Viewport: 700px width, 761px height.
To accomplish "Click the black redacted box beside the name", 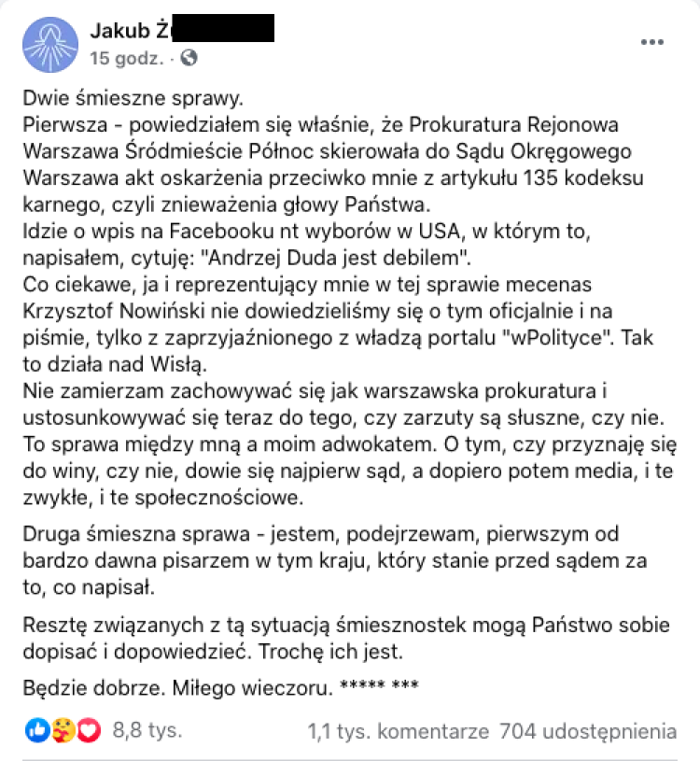I will point(222,28).
